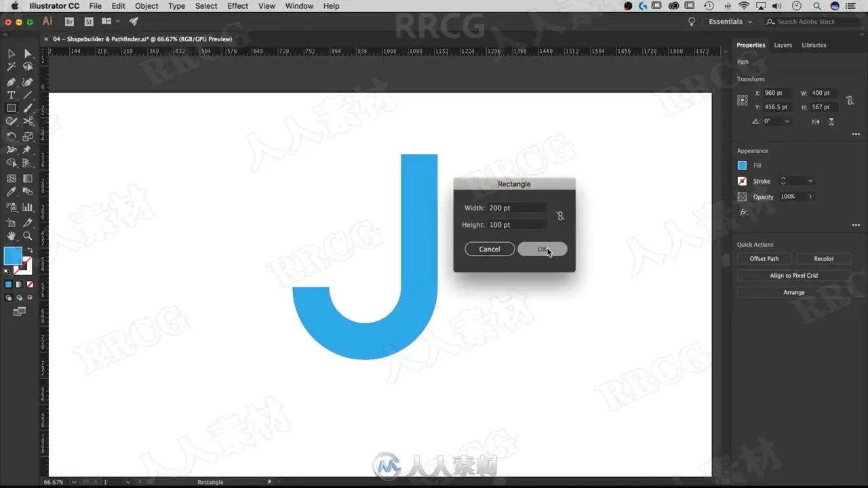
Task: Swap fill and stroke colors
Action: (x=30, y=250)
